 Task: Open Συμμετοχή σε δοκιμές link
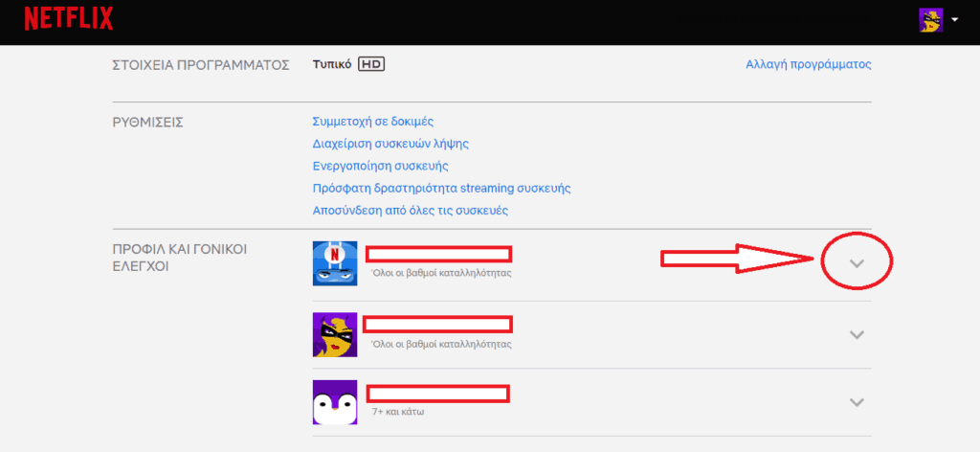373,122
